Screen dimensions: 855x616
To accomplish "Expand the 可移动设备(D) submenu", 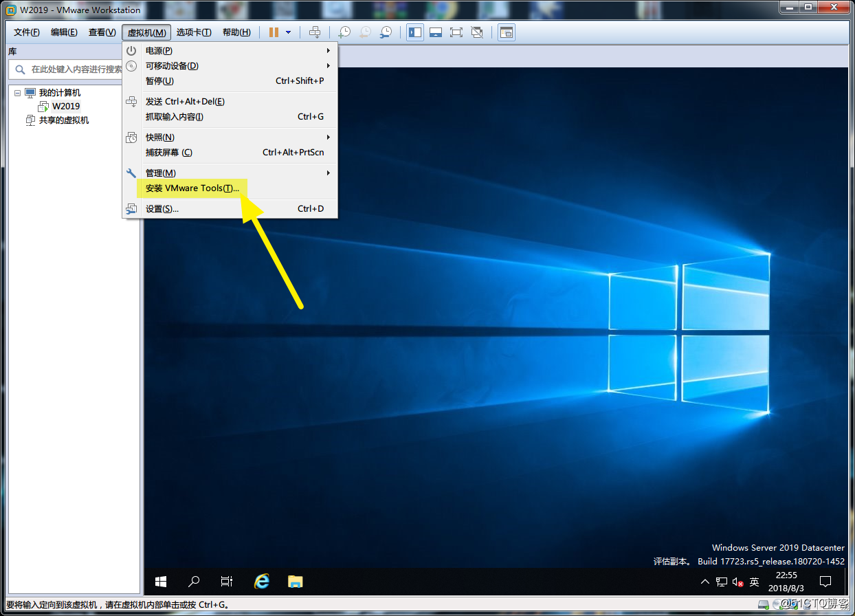I will [x=230, y=66].
